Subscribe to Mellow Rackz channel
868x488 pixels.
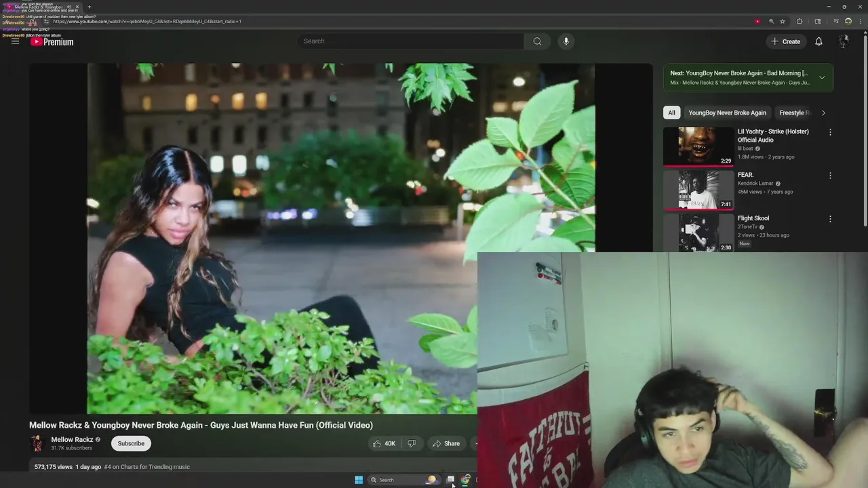[x=131, y=443]
